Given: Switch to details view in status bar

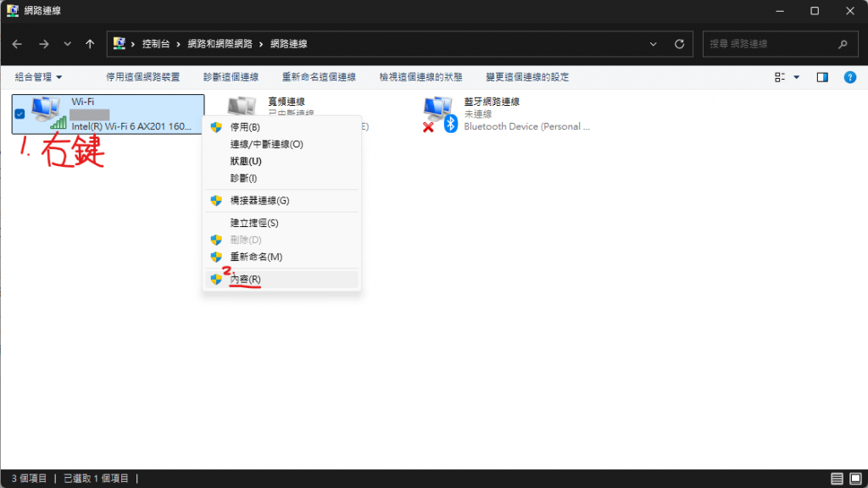Looking at the screenshot, I should click(x=837, y=479).
